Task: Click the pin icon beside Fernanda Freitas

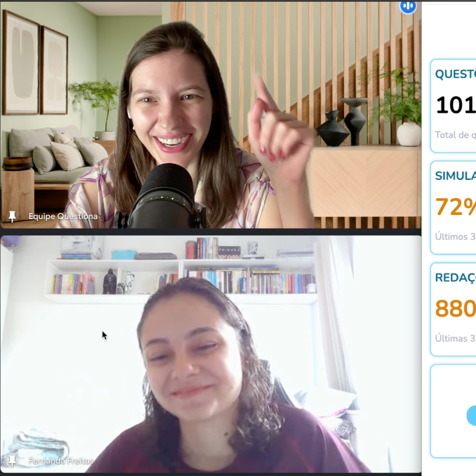Action: coord(12,461)
